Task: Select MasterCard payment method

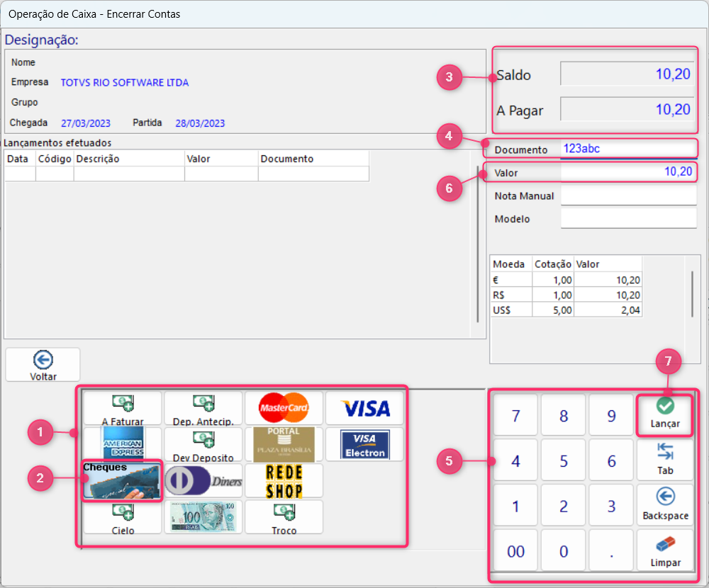Action: point(284,409)
